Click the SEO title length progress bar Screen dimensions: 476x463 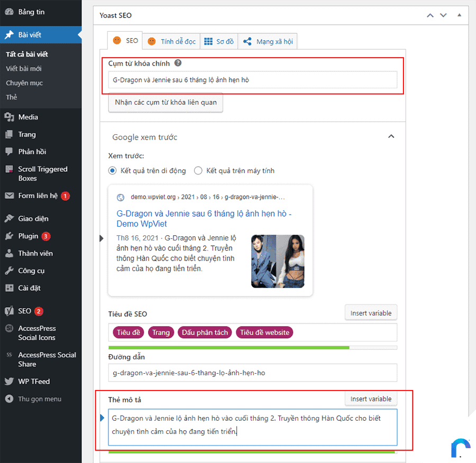pyautogui.click(x=253, y=348)
